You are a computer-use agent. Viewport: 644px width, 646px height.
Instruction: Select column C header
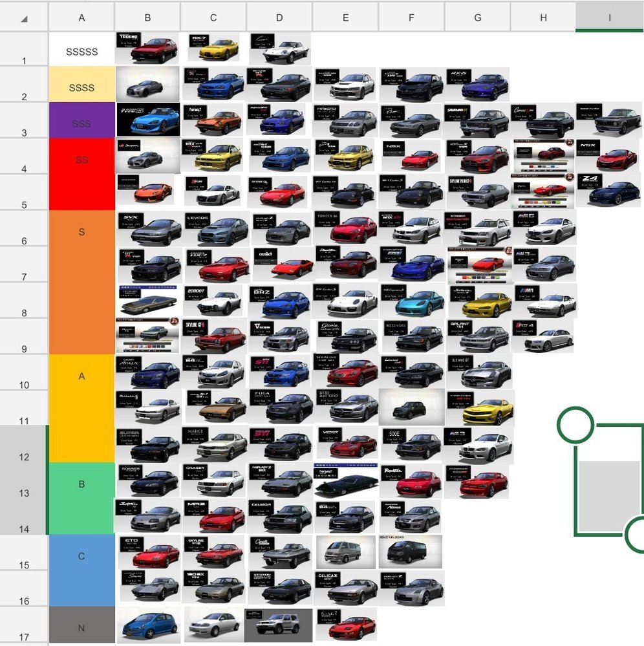(x=213, y=17)
